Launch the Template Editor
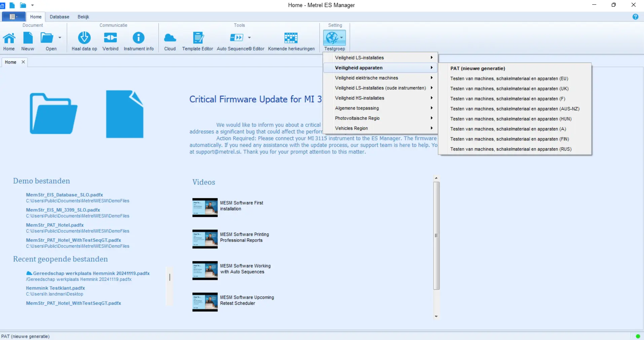 coord(197,38)
